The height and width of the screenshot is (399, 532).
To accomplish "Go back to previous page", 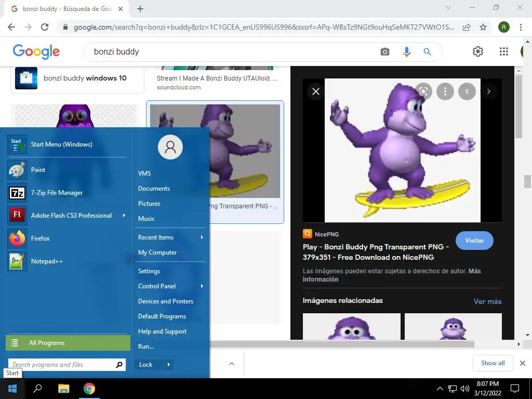I will [11, 27].
